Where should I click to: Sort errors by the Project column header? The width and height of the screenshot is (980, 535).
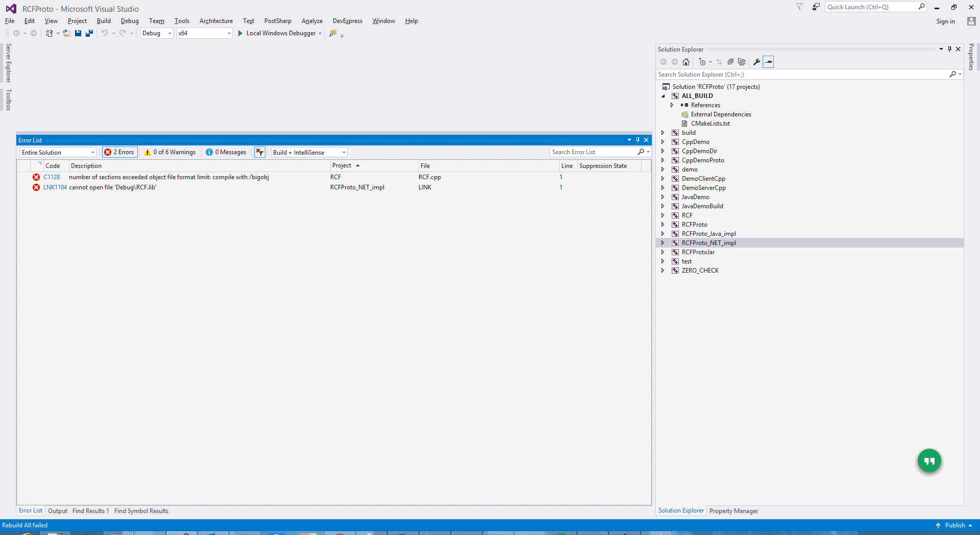point(374,166)
